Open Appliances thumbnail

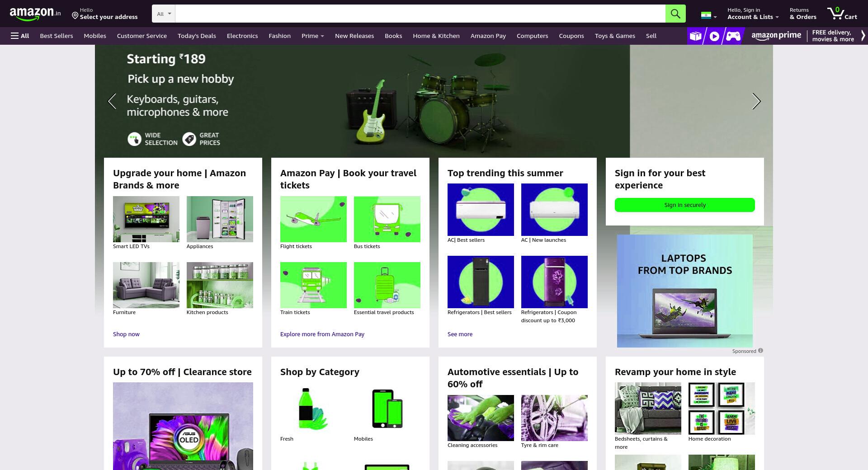coord(220,219)
